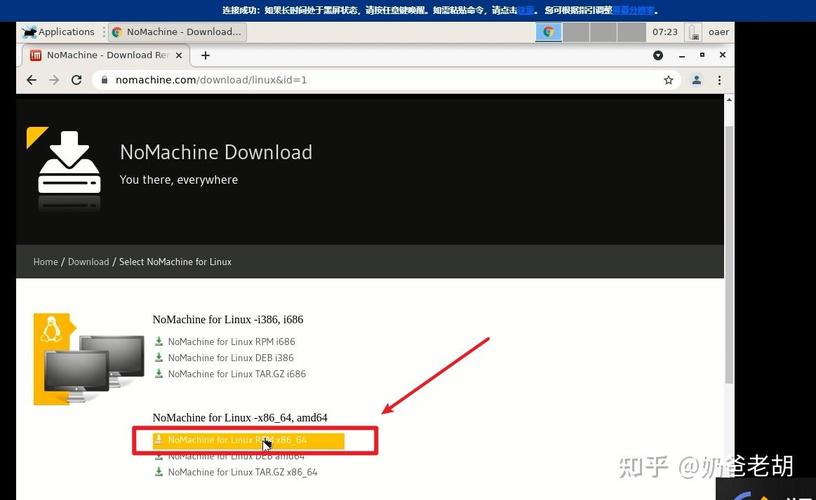This screenshot has height=500, width=816.
Task: Download NoMachine for Linux RPM i686
Action: pyautogui.click(x=231, y=342)
